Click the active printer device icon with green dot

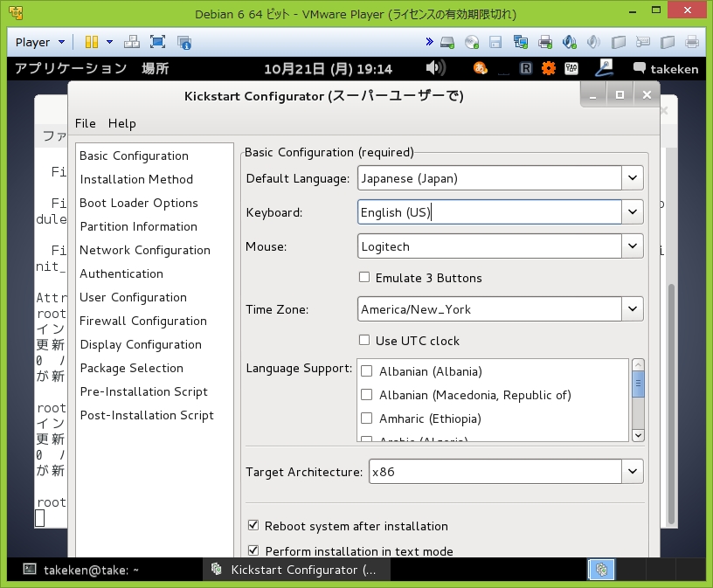click(x=544, y=42)
